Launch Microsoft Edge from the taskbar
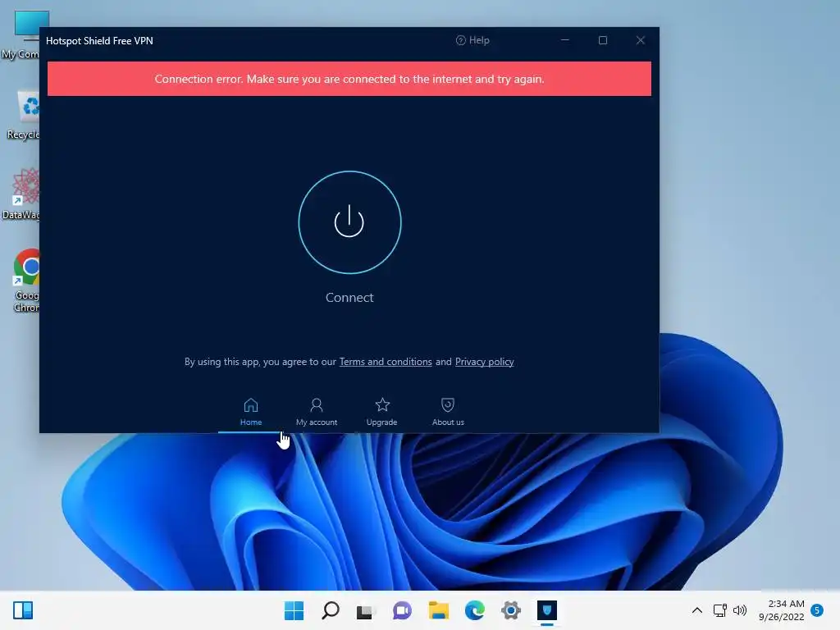Image resolution: width=840 pixels, height=630 pixels. pyautogui.click(x=475, y=610)
